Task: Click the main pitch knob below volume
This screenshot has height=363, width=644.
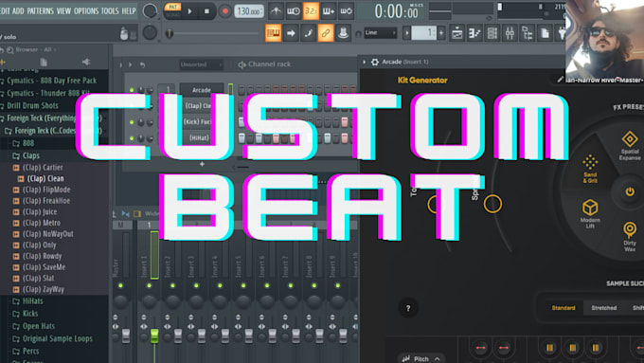Action: pyautogui.click(x=150, y=33)
